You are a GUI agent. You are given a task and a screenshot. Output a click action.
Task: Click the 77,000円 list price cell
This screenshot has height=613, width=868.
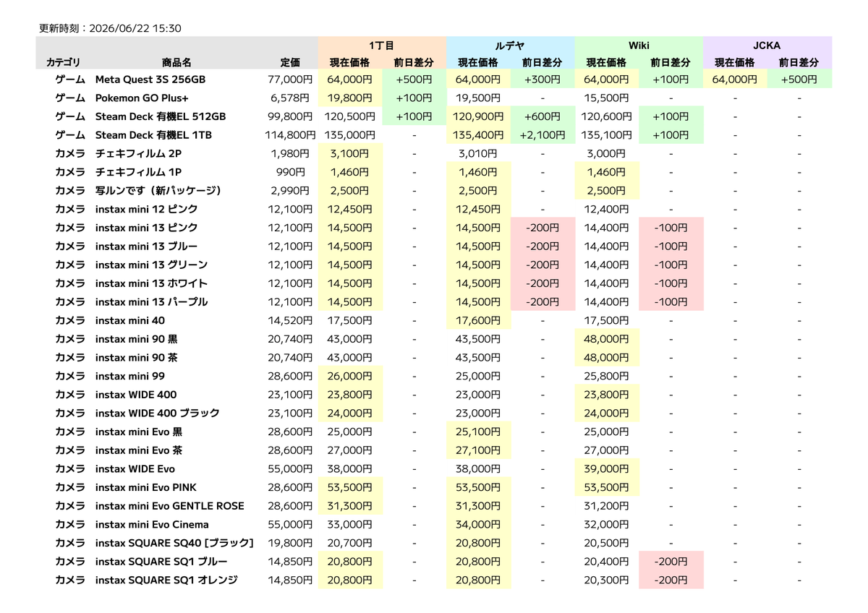point(290,80)
